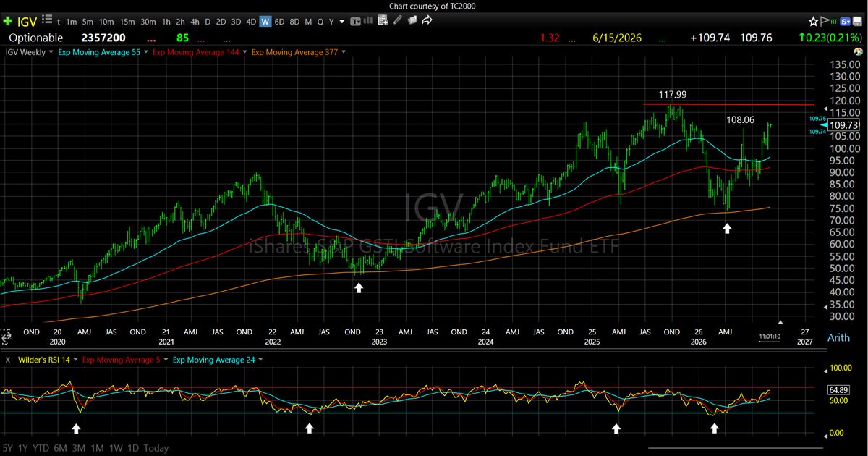Flag the symbol with the flag icon
This screenshot has width=868, height=456.
coord(825,22)
